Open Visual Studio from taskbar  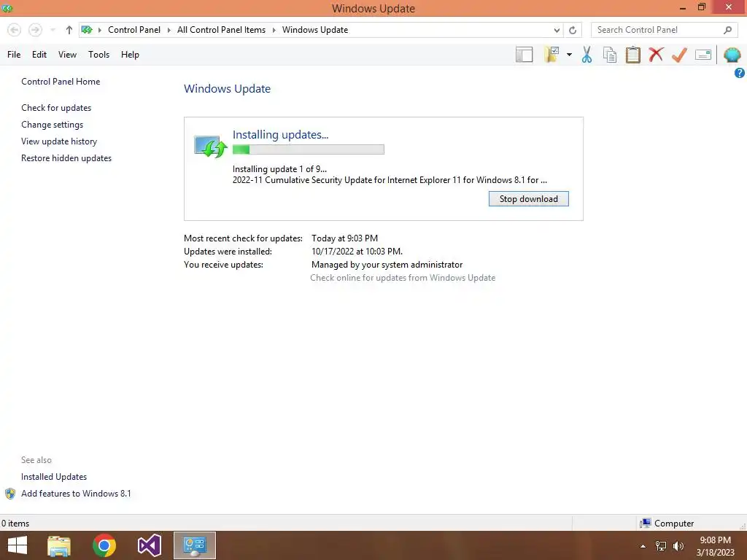tap(149, 545)
